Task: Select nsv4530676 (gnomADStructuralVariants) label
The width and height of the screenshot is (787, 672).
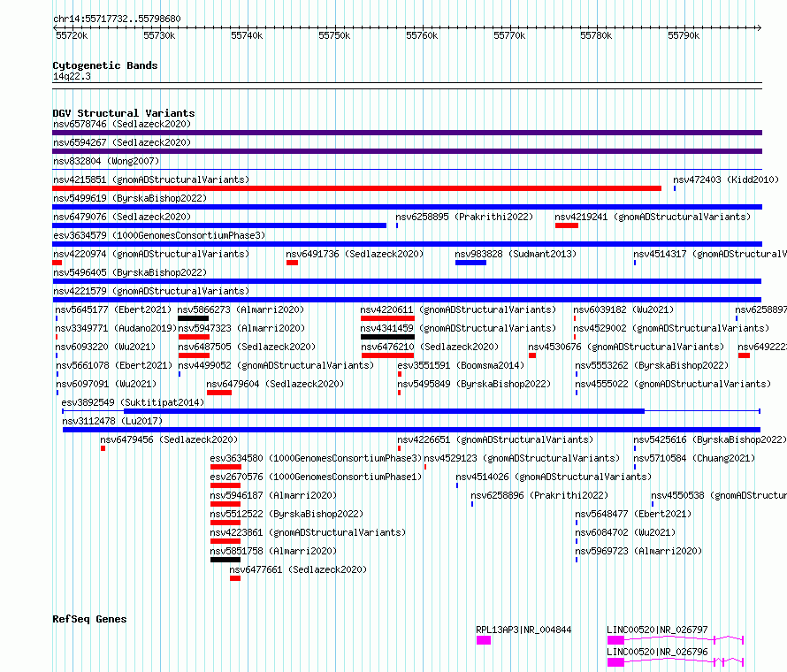Action: 626,347
